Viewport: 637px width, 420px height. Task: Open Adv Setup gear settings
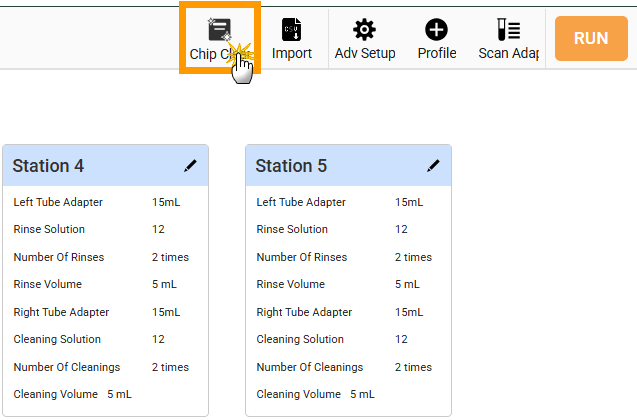(365, 37)
